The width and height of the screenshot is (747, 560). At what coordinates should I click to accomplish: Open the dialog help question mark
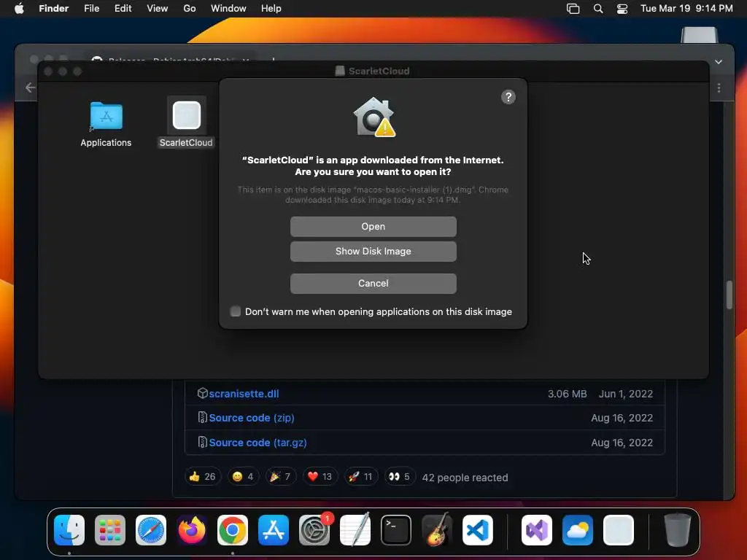[508, 97]
